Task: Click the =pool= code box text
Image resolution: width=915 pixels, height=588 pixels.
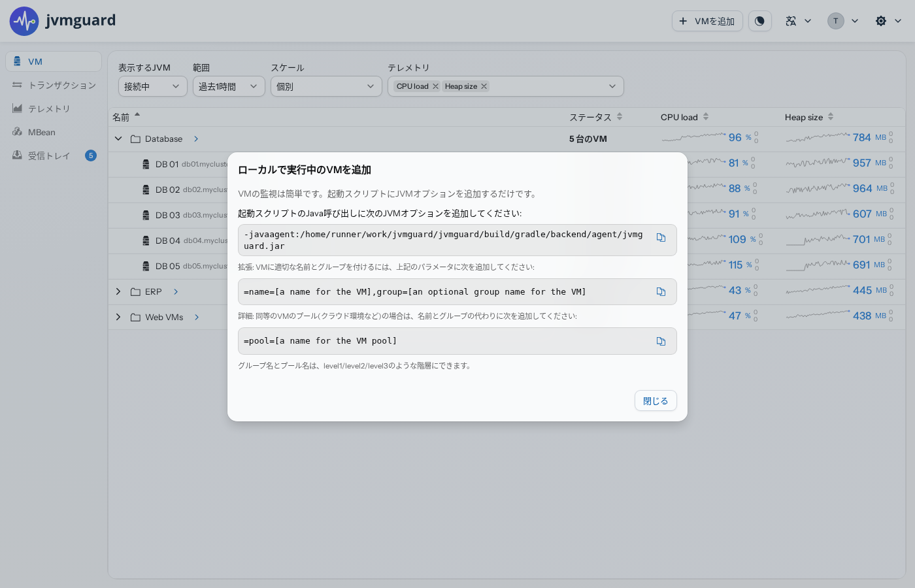Action: pyautogui.click(x=320, y=341)
